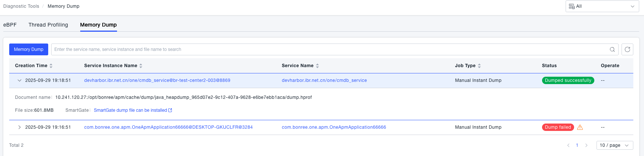Go to next page arrow
The width and height of the screenshot is (644, 156).
click(586, 145)
